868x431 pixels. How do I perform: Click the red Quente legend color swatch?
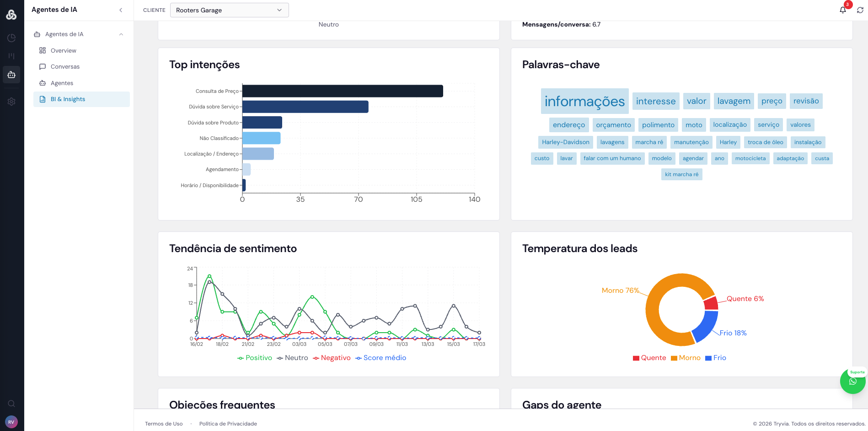click(635, 358)
